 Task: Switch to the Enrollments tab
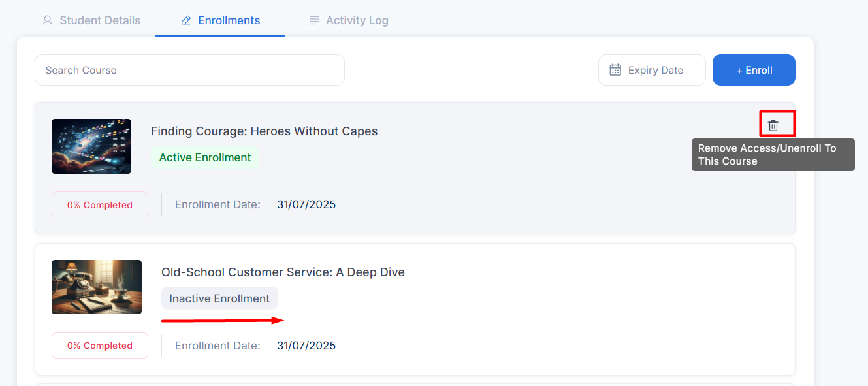(x=220, y=20)
